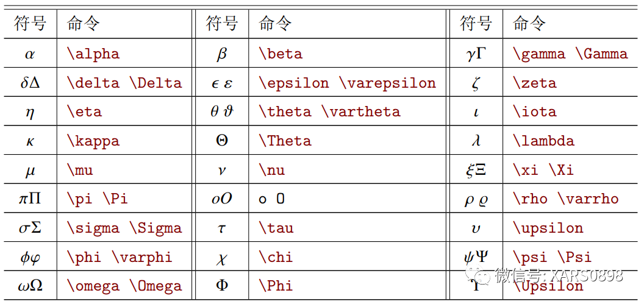The image size is (644, 304).
Task: Click the WeChat watermark logo icon
Action: [x=479, y=275]
